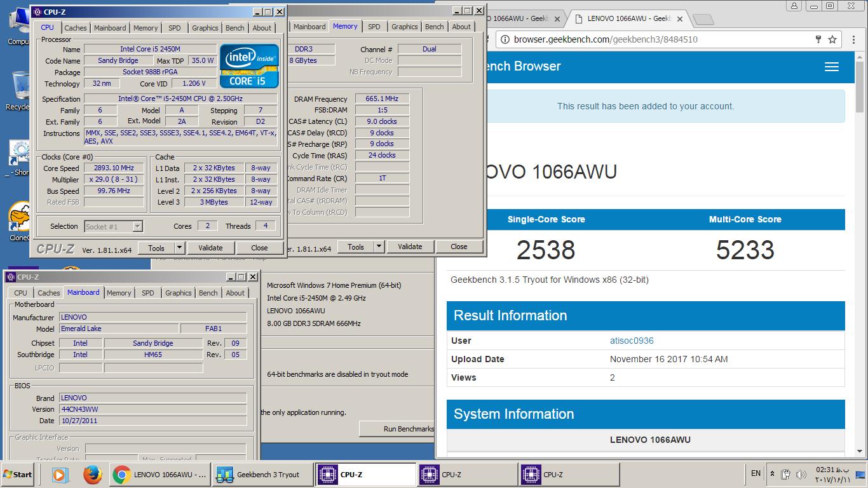The image size is (868, 488).
Task: Select the SPD tab in top CPU-Z window
Action: pyautogui.click(x=175, y=28)
